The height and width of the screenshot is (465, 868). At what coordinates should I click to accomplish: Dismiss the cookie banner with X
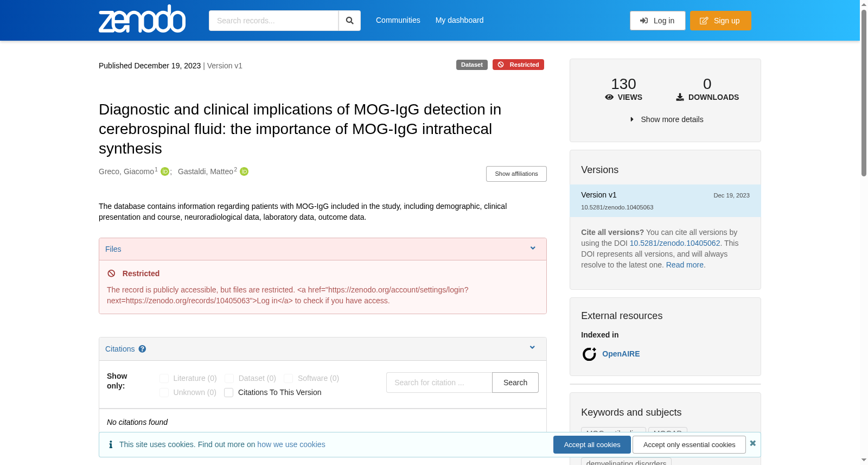pyautogui.click(x=752, y=443)
